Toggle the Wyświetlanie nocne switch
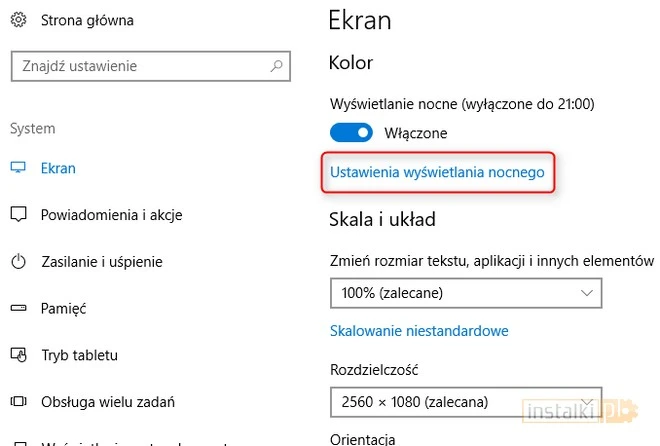660x446 pixels. coord(351,132)
